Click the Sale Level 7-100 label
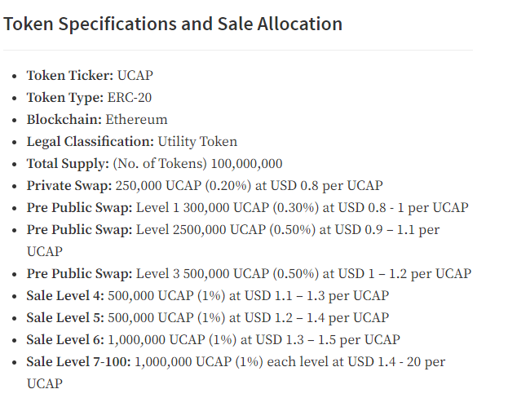This screenshot has height=420, width=508. (x=79, y=362)
